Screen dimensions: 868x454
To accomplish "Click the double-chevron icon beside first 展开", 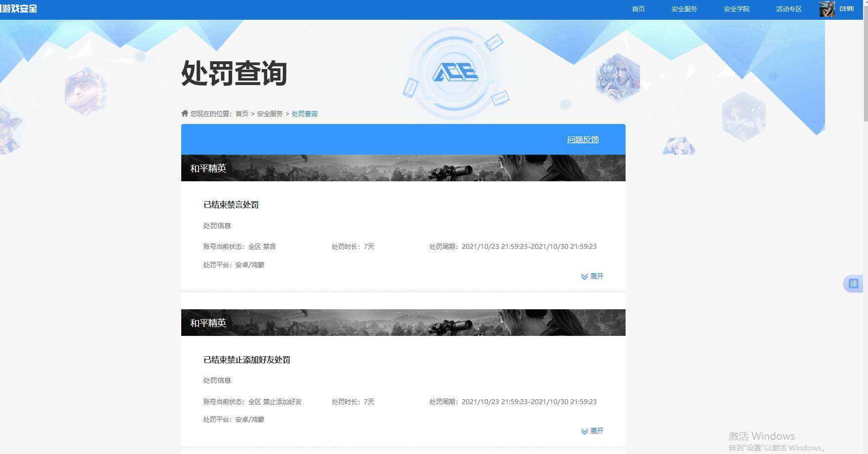I will [x=584, y=277].
